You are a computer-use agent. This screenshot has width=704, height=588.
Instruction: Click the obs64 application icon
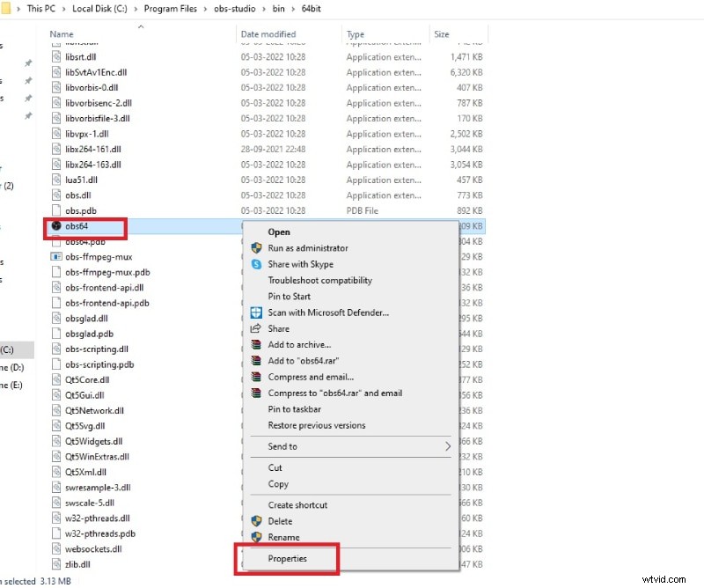coord(57,225)
